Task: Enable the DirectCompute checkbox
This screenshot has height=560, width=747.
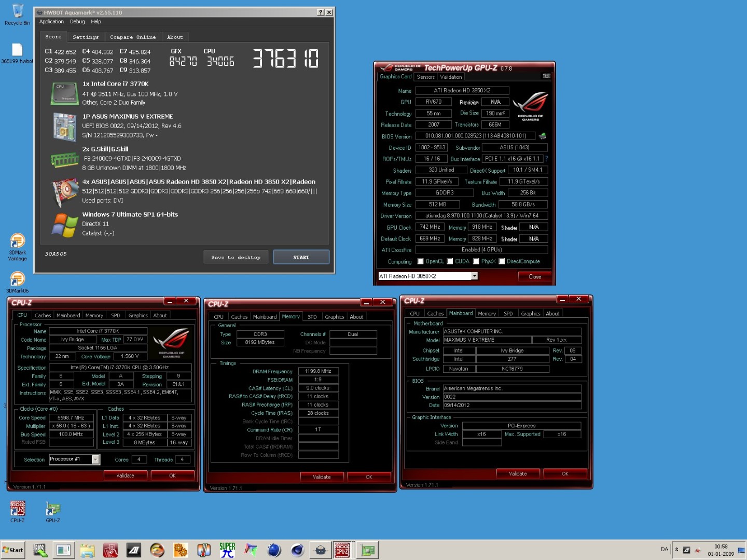Action: pos(502,261)
